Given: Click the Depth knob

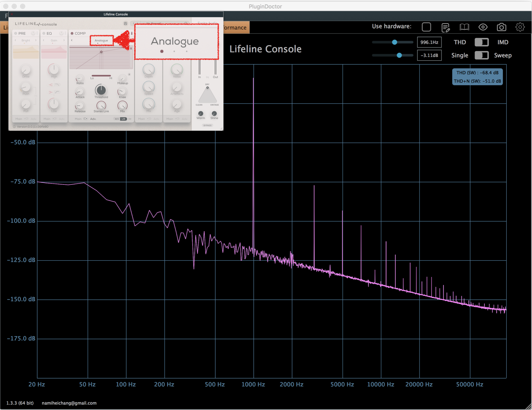Looking at the screenshot, I should coord(149,70).
